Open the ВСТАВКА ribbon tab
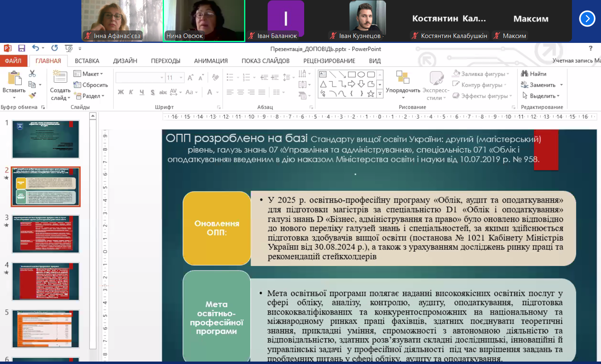This screenshot has height=364, width=601. (87, 61)
